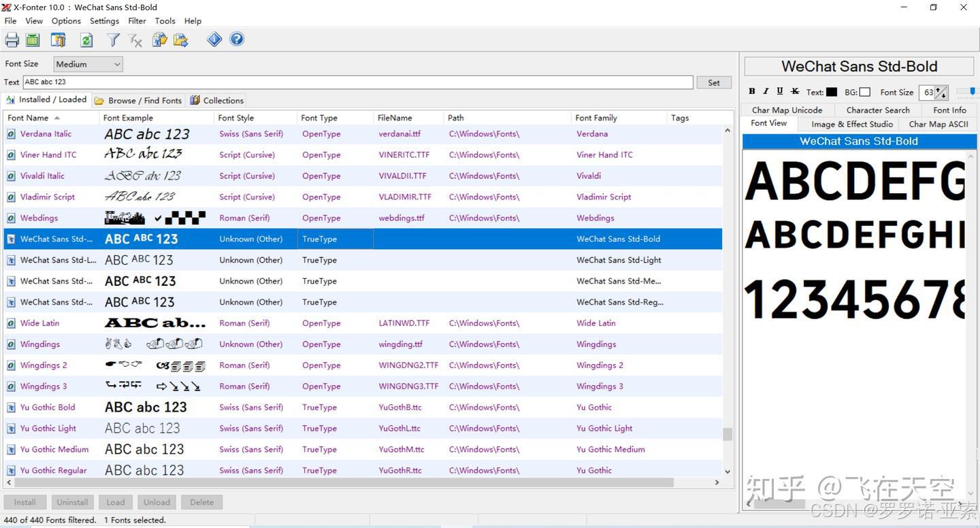The width and height of the screenshot is (980, 528).
Task: Click the TrueType icon beside Yu Gothic Regular
Action: (x=11, y=470)
